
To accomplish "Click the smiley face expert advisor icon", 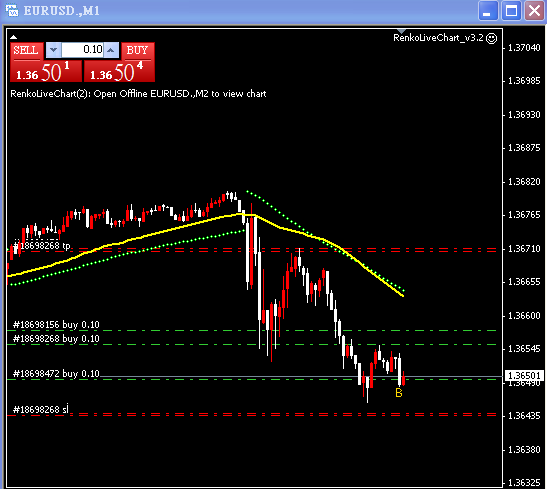I will [x=492, y=38].
